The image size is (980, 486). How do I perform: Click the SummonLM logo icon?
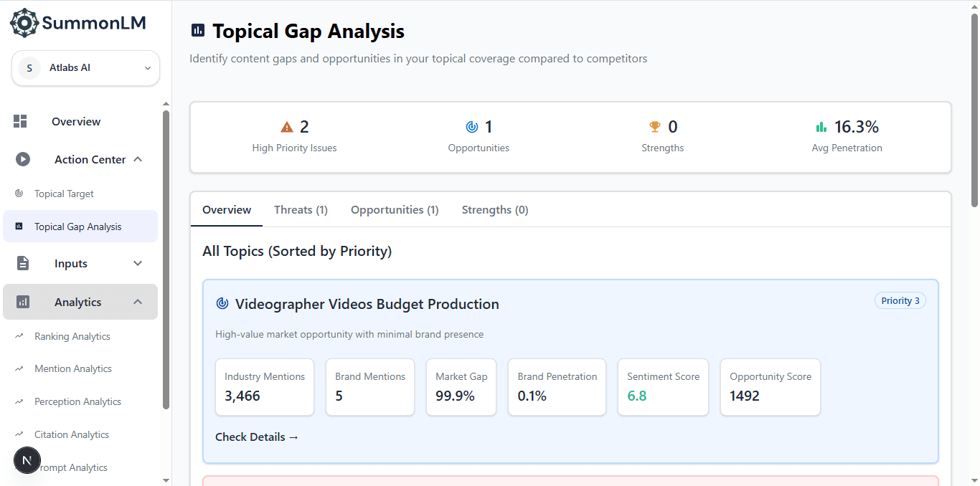click(x=24, y=23)
